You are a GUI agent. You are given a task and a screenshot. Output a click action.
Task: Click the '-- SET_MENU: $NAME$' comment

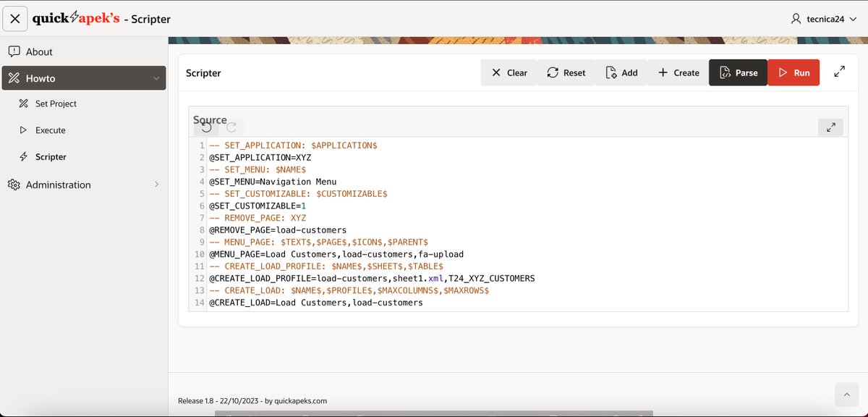coord(258,169)
